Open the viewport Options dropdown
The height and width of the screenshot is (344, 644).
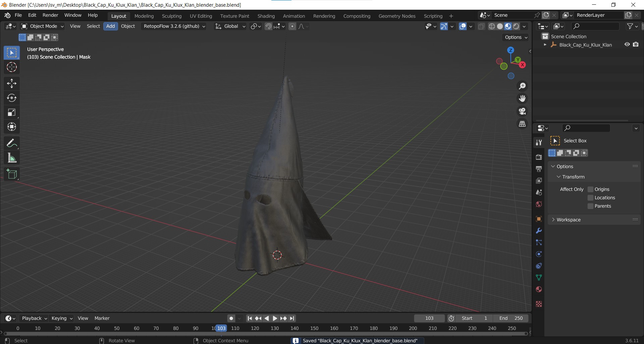click(x=516, y=37)
